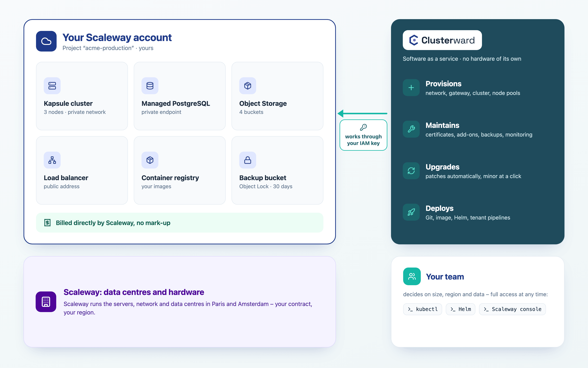Viewport: 588px width, 368px height.
Task: Click the network icon on Load balancer card
Action: [52, 160]
